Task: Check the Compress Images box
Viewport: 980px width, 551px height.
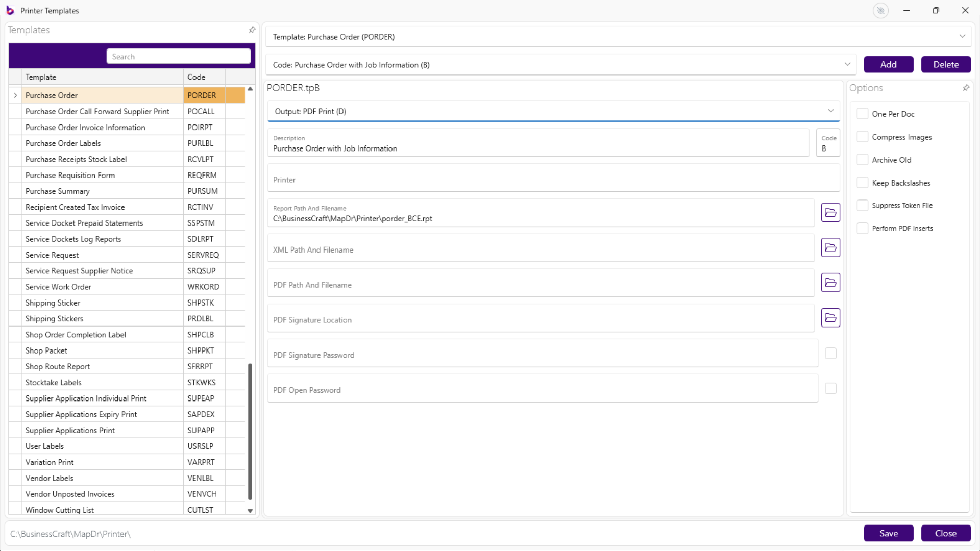Action: pos(862,137)
